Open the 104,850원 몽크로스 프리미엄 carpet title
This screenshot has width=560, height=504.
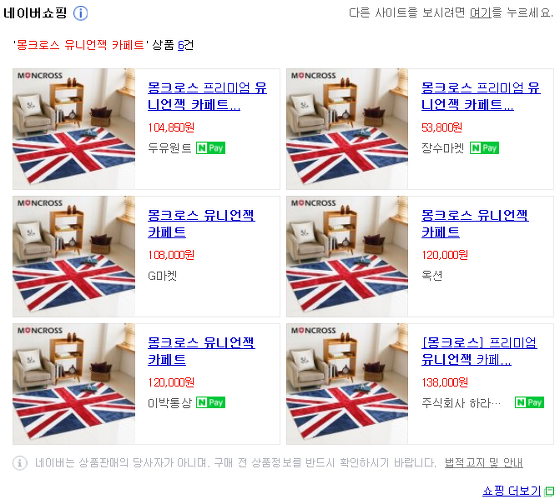(x=207, y=96)
